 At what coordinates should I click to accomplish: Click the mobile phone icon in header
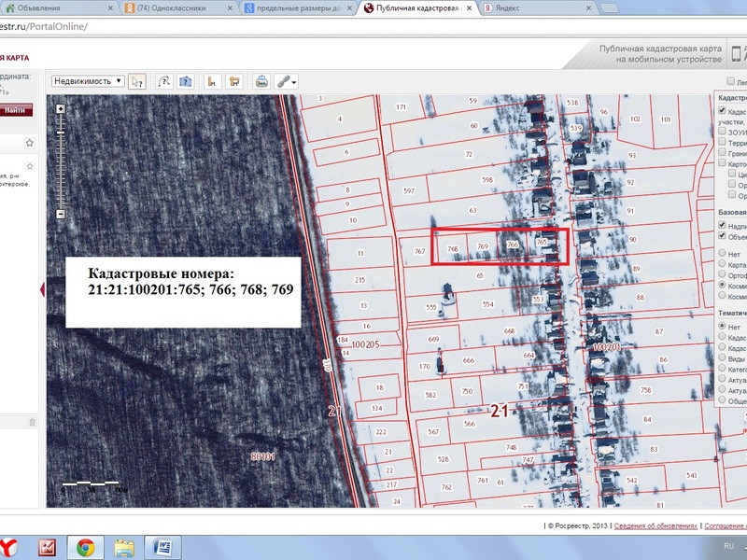tap(736, 53)
